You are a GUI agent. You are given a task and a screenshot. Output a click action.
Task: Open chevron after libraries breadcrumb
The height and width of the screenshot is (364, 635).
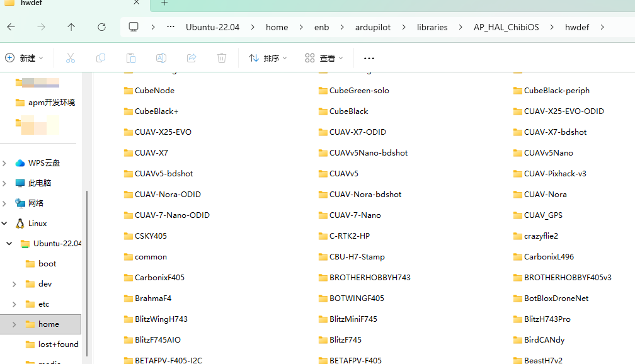click(461, 27)
